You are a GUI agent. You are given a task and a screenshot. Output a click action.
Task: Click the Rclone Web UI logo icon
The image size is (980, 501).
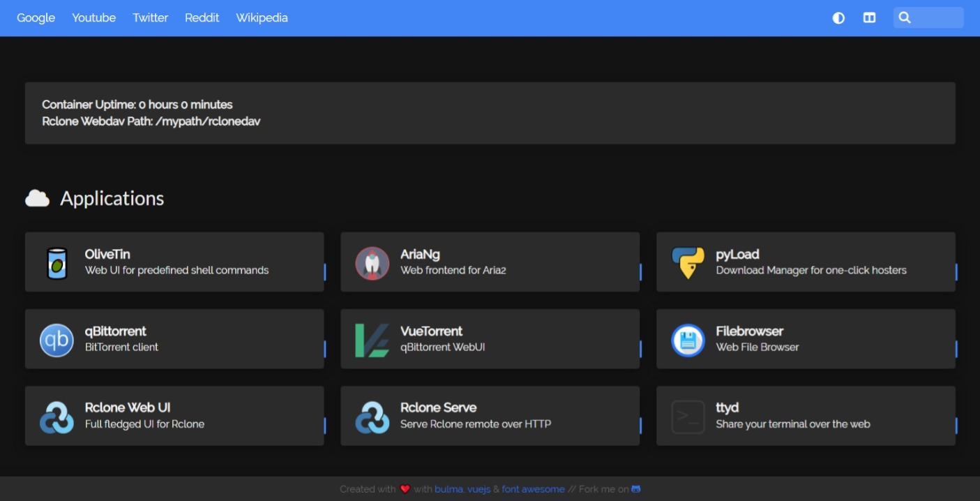coord(56,417)
